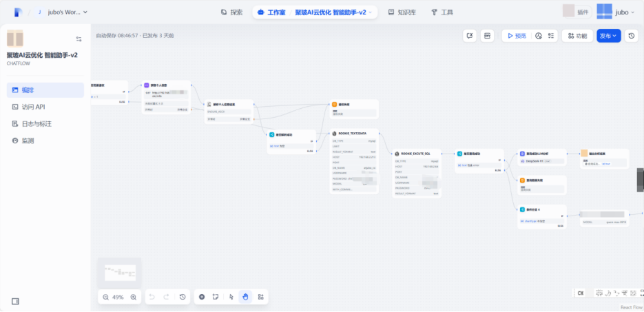This screenshot has height=312, width=644.
Task: Open the run history clock icon
Action: click(538, 36)
